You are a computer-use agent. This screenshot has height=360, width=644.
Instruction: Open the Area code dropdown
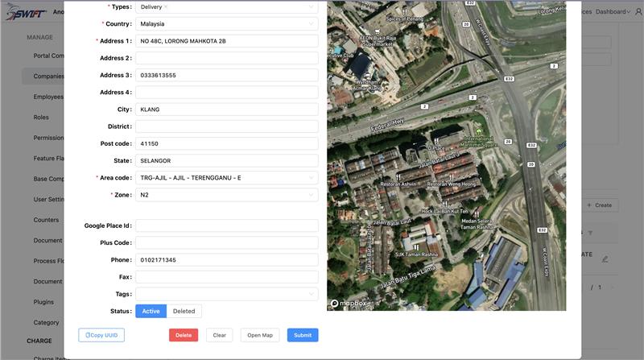click(x=227, y=178)
